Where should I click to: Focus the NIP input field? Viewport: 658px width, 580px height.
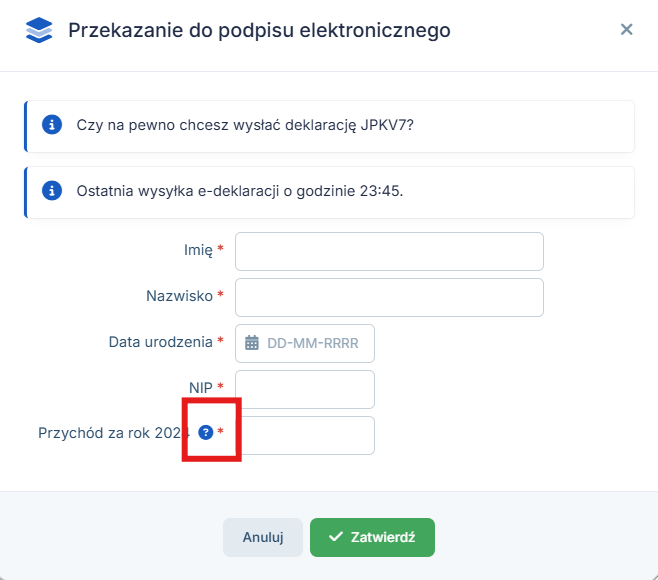pyautogui.click(x=305, y=389)
